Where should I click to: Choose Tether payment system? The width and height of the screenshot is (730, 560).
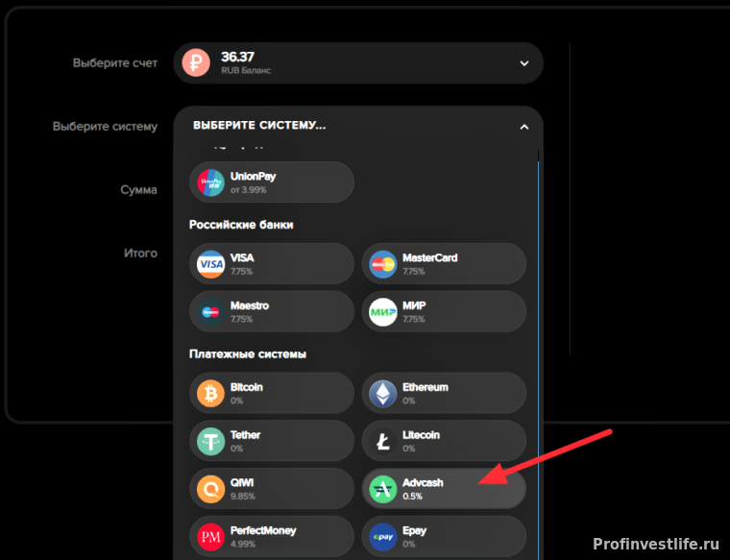(x=272, y=441)
